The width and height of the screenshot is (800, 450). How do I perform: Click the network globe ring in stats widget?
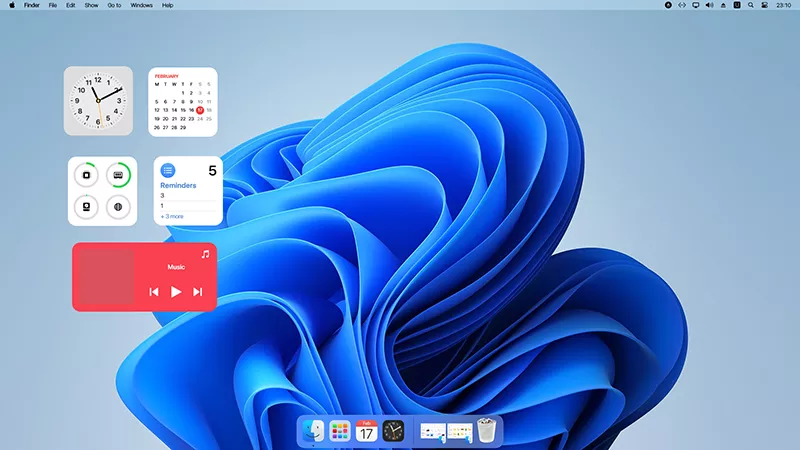118,207
